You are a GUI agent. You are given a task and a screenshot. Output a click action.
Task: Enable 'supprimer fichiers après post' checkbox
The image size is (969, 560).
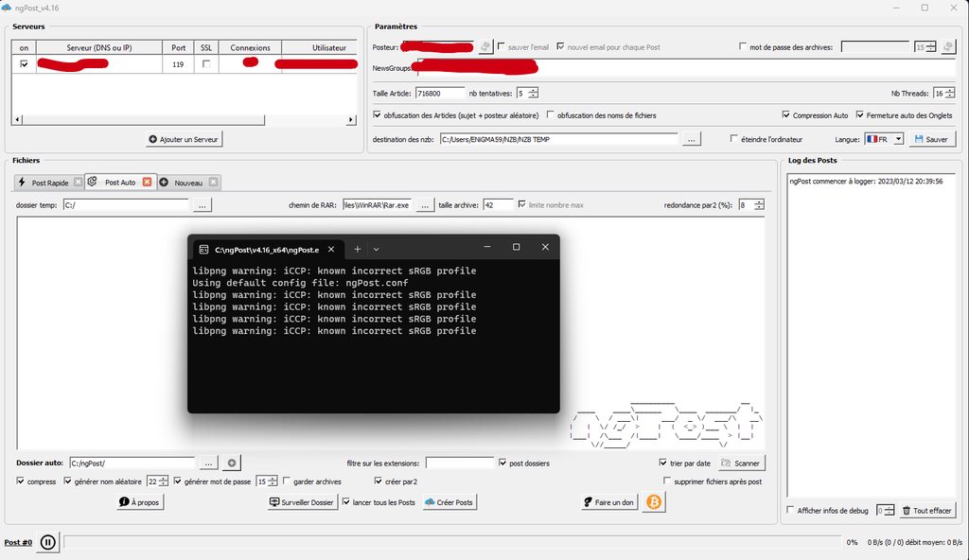[x=667, y=481]
